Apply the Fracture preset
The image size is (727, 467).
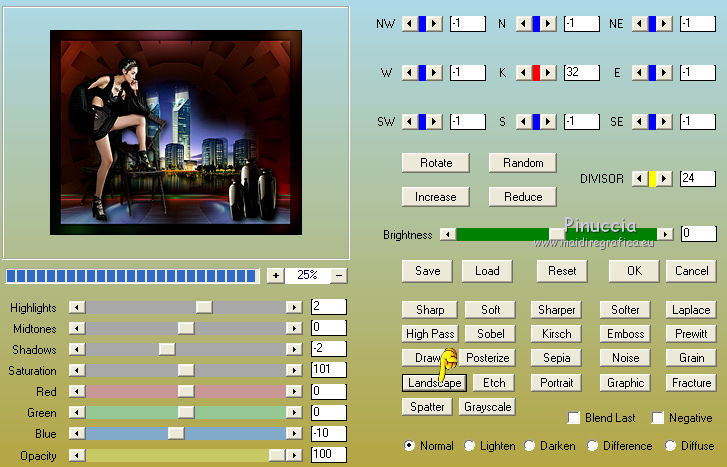point(691,383)
